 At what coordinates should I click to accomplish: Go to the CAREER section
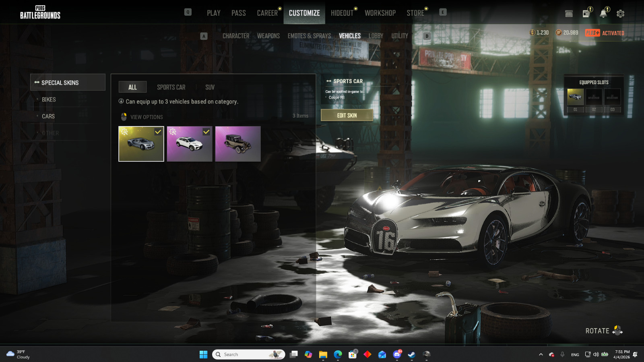coord(267,13)
